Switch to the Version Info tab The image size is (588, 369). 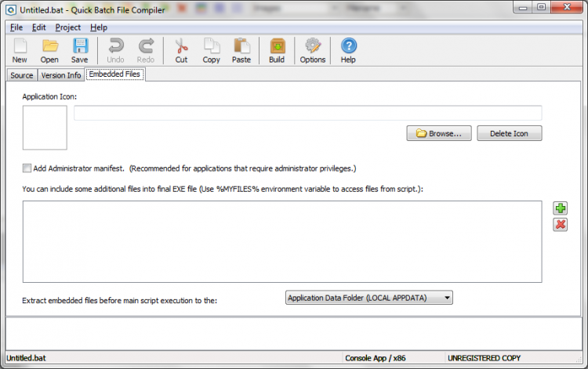pos(61,75)
